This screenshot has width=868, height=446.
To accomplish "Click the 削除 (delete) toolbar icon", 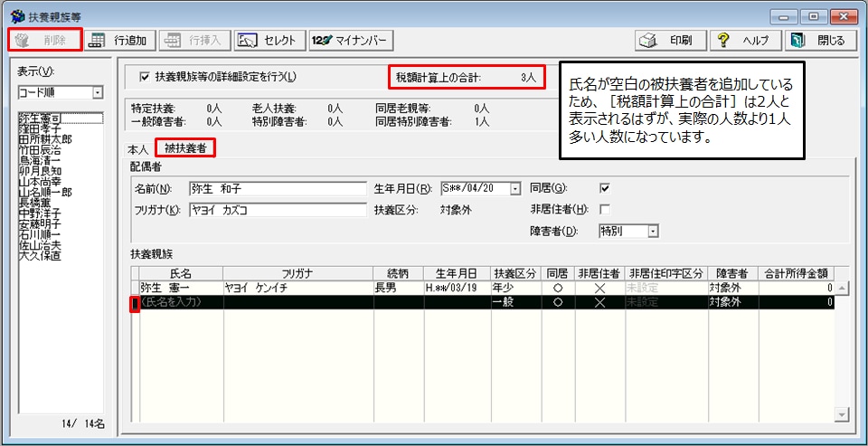I will pyautogui.click(x=24, y=40).
